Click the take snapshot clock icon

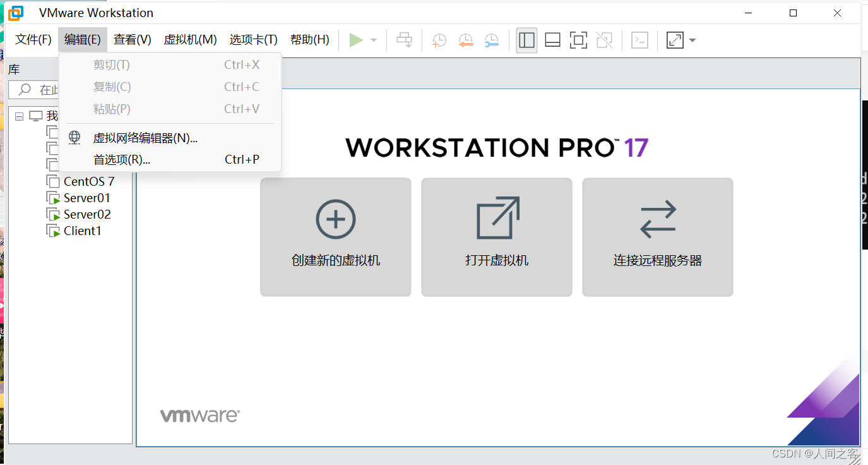(x=439, y=40)
